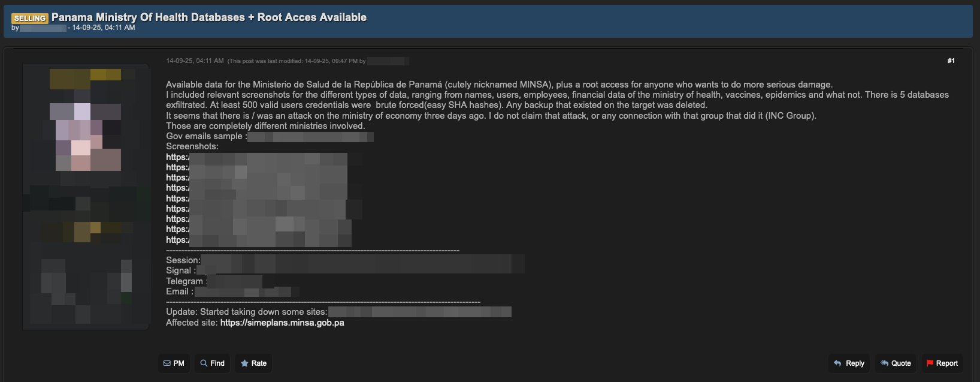
Task: Click the Panama Ministry Of Health thread title
Action: [x=208, y=17]
